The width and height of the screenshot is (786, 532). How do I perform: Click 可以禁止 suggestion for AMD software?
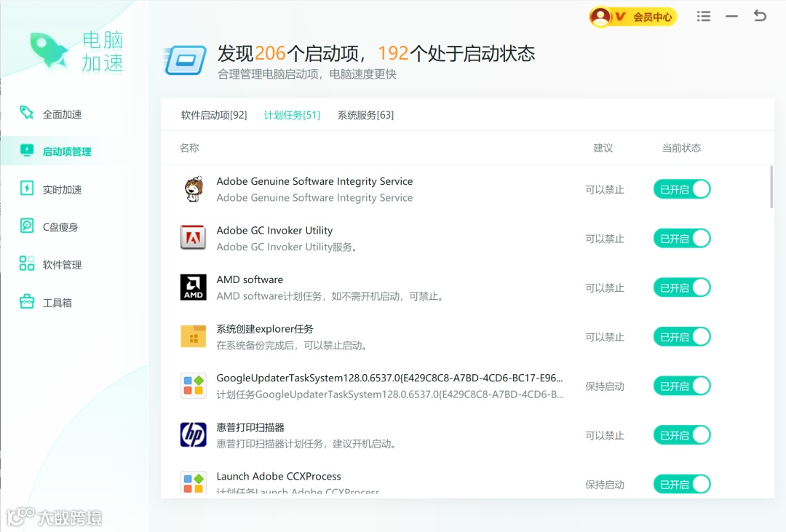tap(605, 287)
